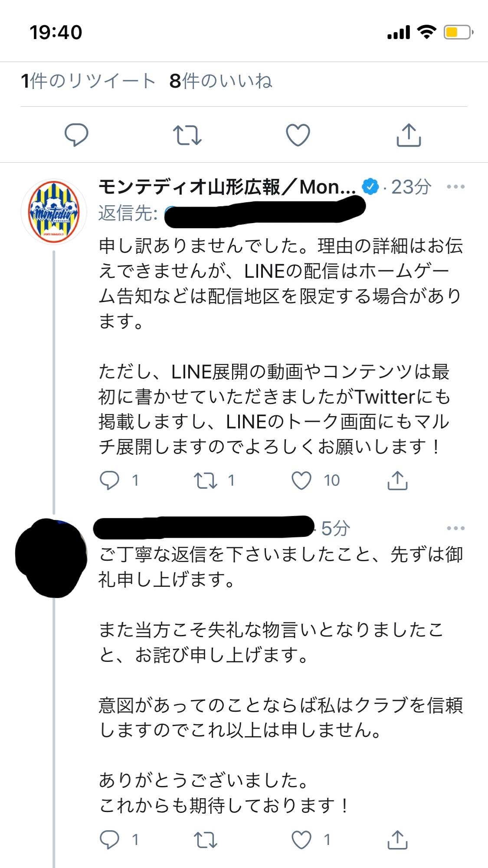Tap reply icon on the 5分 tweet
The width and height of the screenshot is (488, 868).
pyautogui.click(x=109, y=840)
